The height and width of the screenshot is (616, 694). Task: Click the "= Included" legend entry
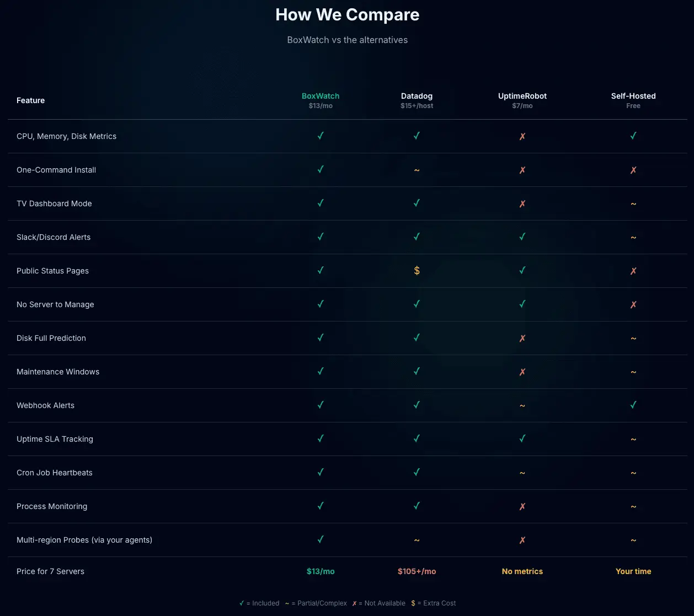point(259,603)
